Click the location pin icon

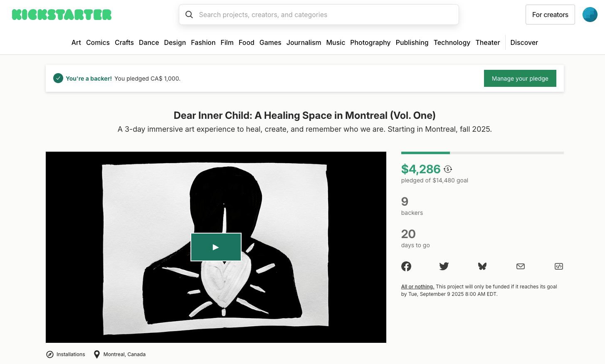97,354
